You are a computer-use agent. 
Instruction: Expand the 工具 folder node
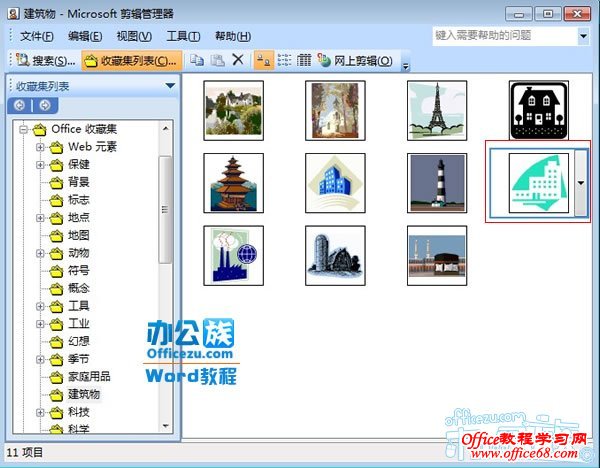[x=40, y=306]
